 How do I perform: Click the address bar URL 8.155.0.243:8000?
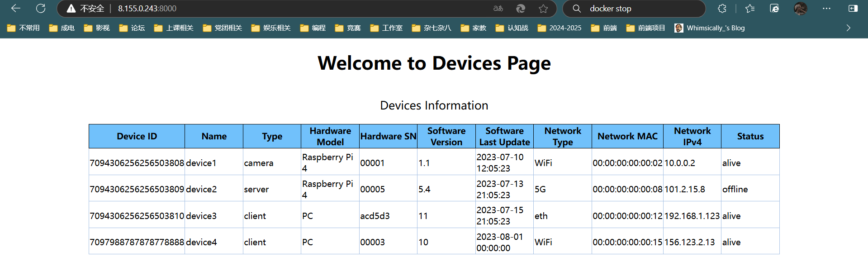click(147, 9)
